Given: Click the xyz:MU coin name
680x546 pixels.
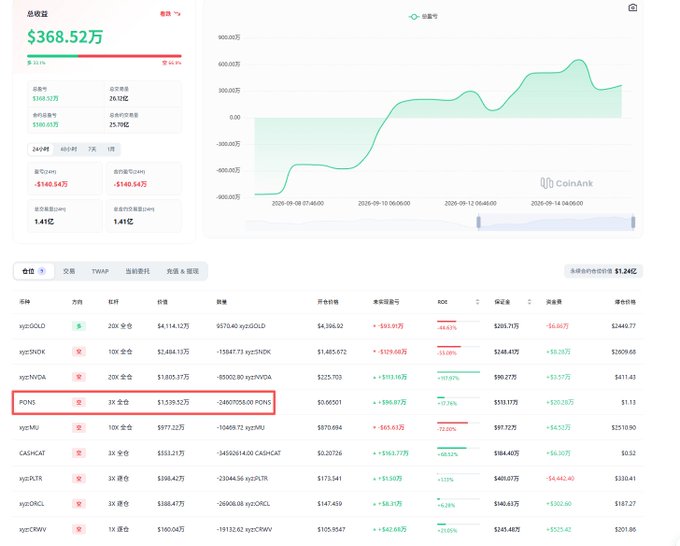Looking at the screenshot, I should [x=29, y=428].
